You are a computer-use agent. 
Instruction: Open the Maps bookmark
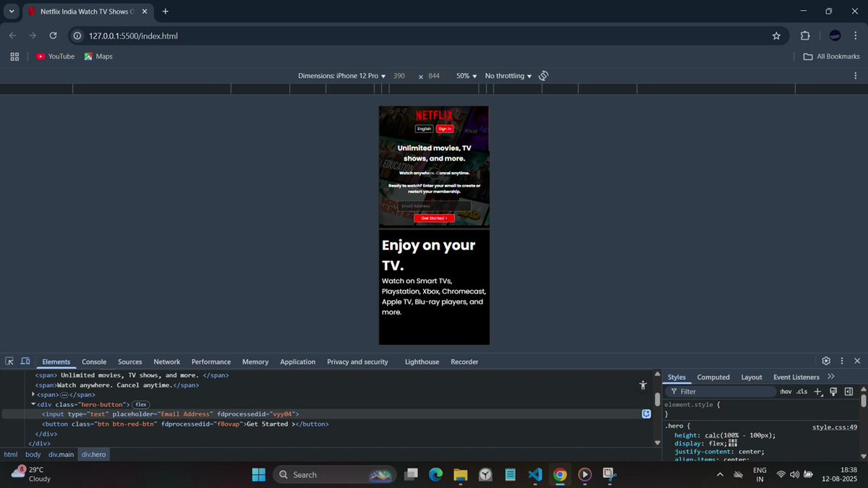[x=98, y=56]
